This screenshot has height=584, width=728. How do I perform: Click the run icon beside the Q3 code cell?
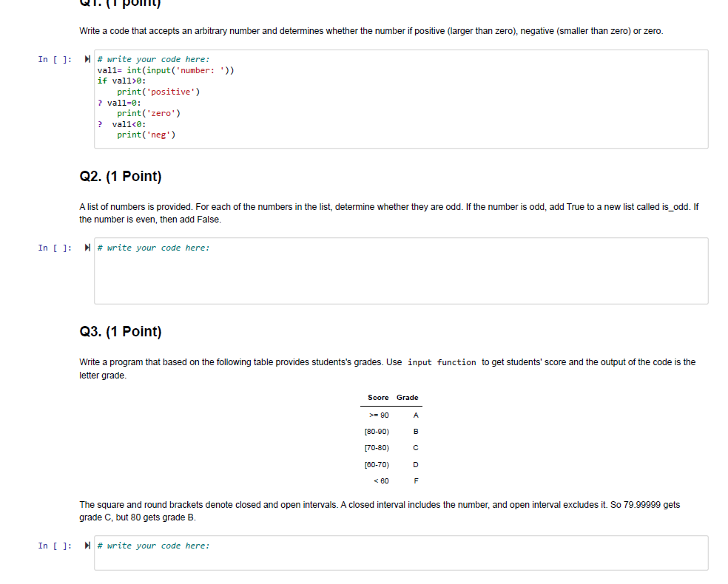(x=87, y=546)
